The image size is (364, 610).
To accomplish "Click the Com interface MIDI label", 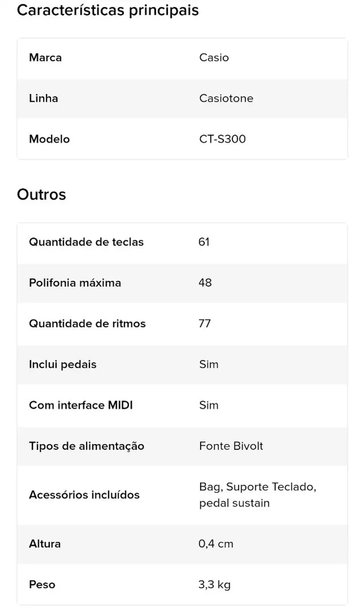I will (x=81, y=406).
